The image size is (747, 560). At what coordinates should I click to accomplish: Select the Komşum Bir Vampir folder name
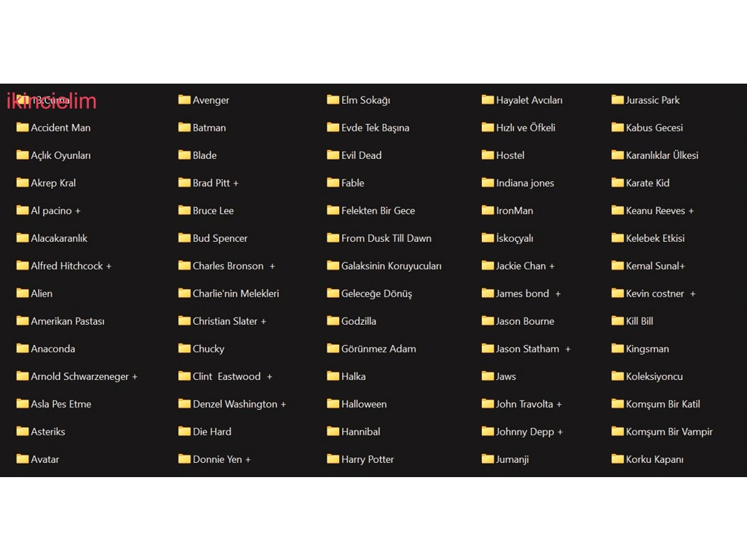669,432
